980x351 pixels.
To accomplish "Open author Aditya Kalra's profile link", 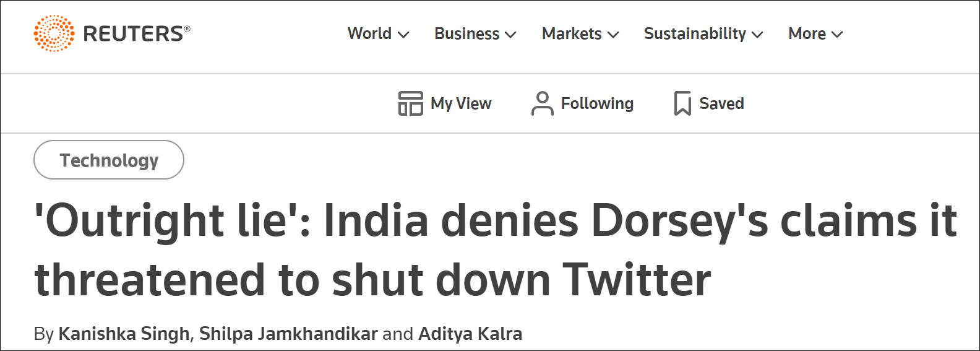I will (x=470, y=334).
